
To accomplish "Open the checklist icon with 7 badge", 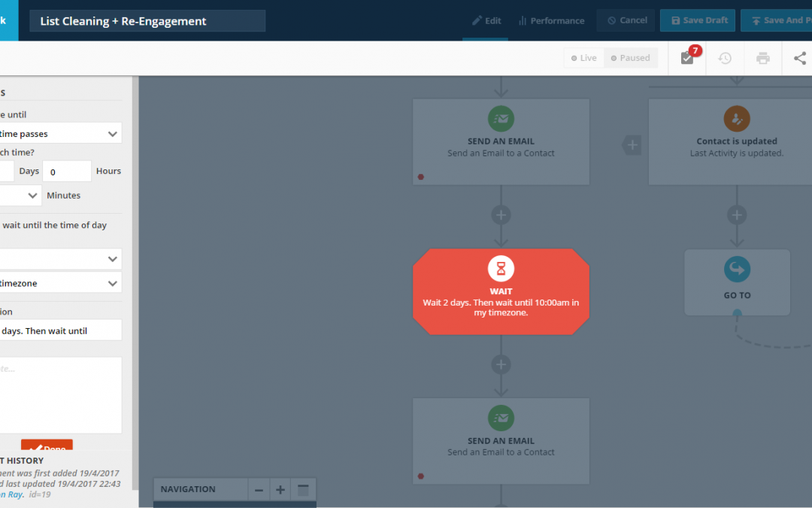I will coord(687,58).
